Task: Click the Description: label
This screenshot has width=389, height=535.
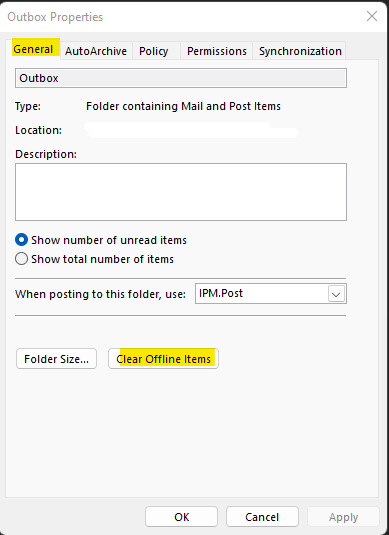Action: (46, 154)
